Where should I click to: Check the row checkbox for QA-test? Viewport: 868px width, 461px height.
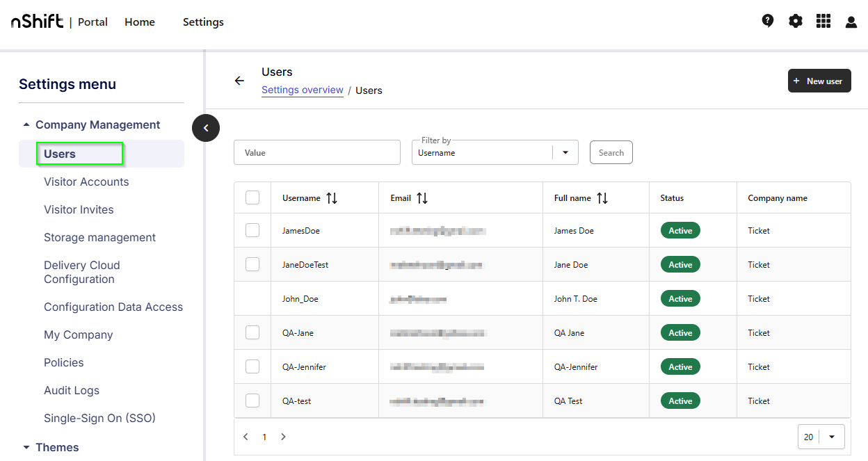point(252,400)
